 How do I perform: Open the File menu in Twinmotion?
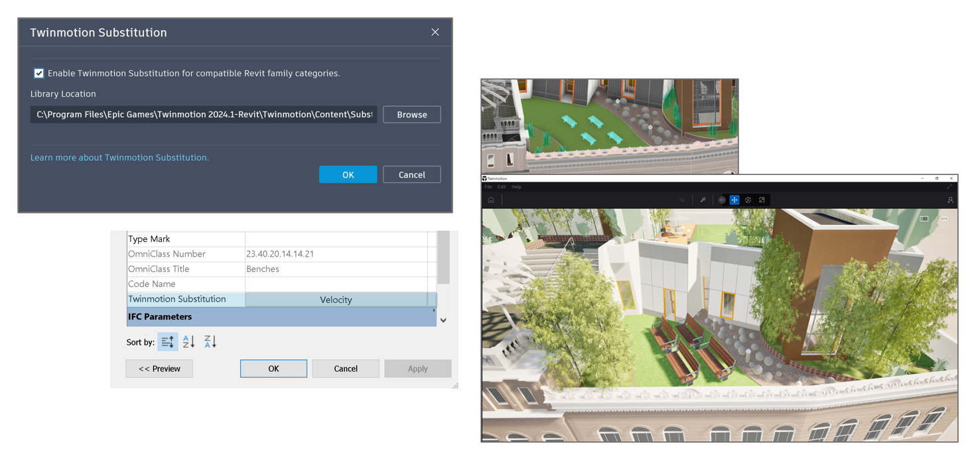[489, 187]
